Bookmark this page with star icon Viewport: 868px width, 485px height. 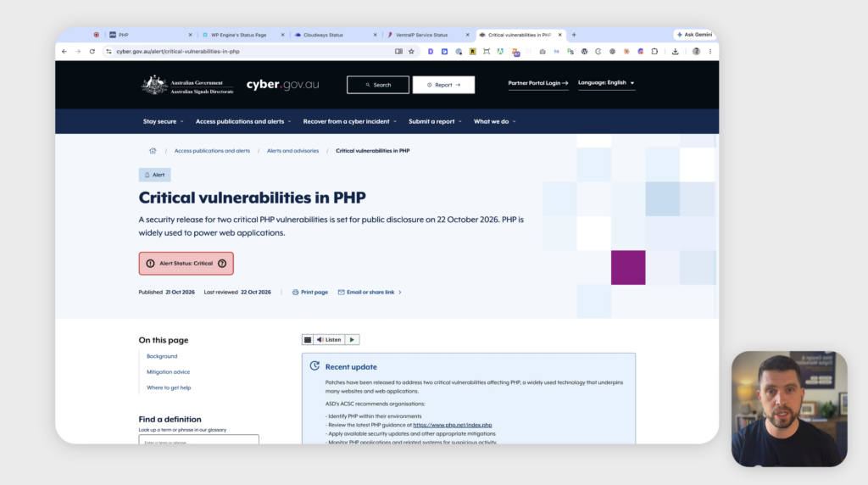pos(411,52)
